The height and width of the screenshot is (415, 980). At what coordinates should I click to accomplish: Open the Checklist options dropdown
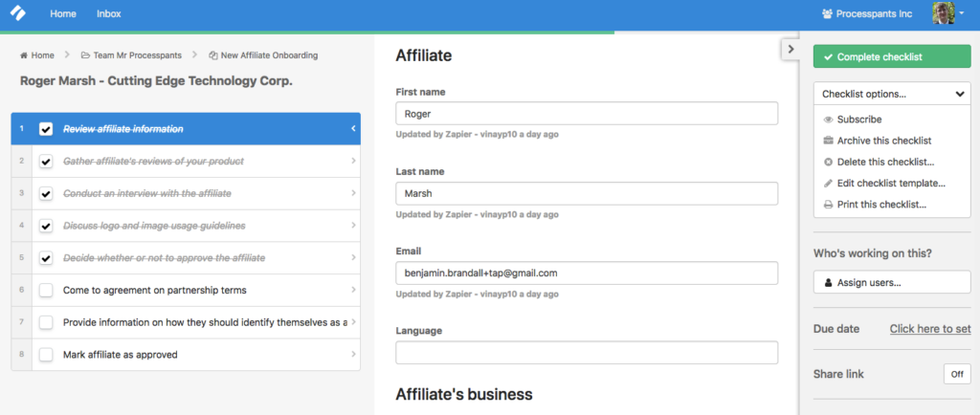892,95
